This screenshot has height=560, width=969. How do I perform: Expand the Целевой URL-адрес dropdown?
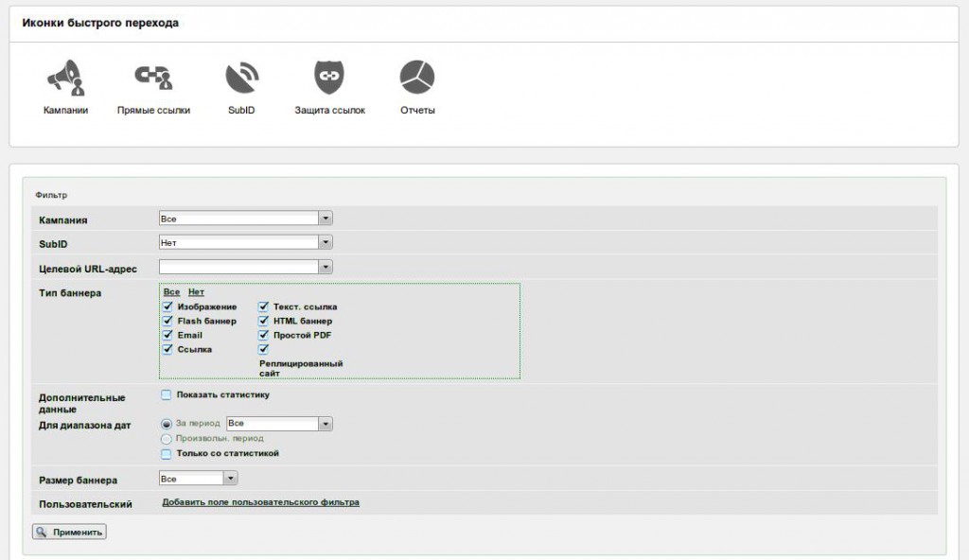point(326,268)
